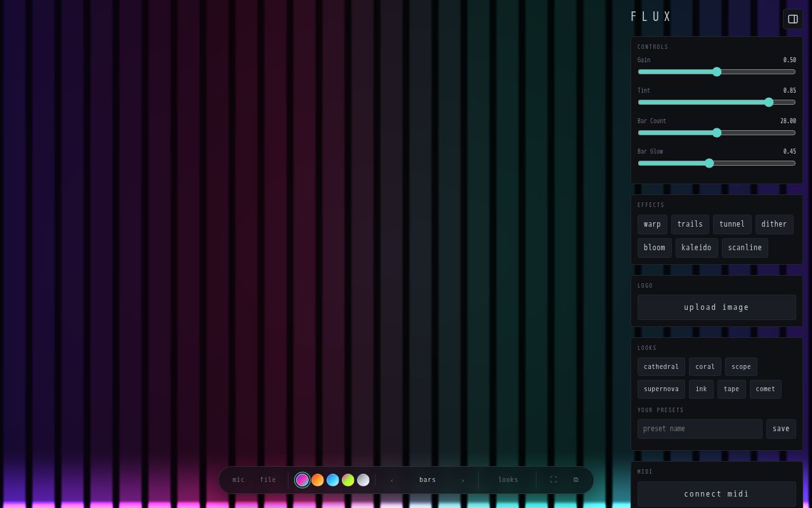Toggle the kaleido effect
This screenshot has height=508, width=812.
coord(697,248)
